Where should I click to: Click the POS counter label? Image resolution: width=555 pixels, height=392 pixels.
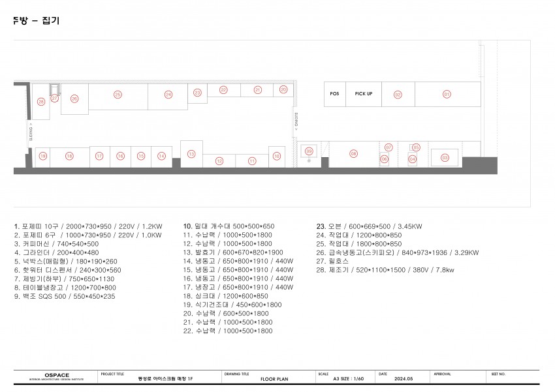(334, 94)
